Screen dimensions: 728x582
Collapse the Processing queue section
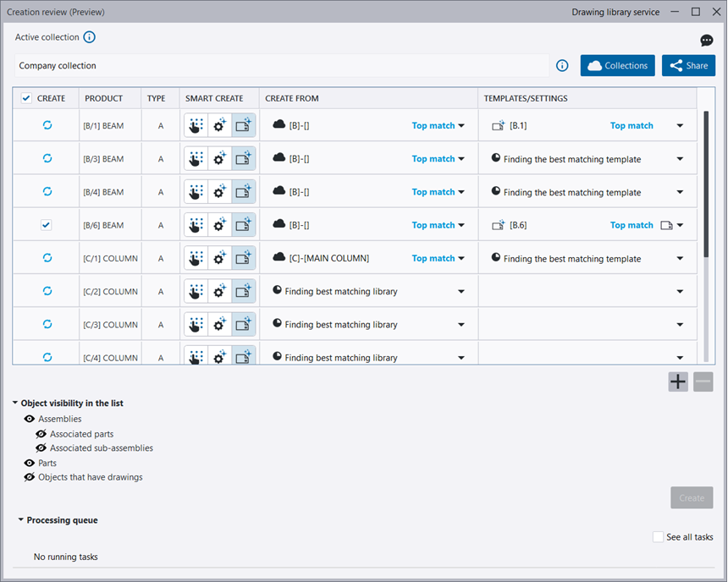coord(21,520)
